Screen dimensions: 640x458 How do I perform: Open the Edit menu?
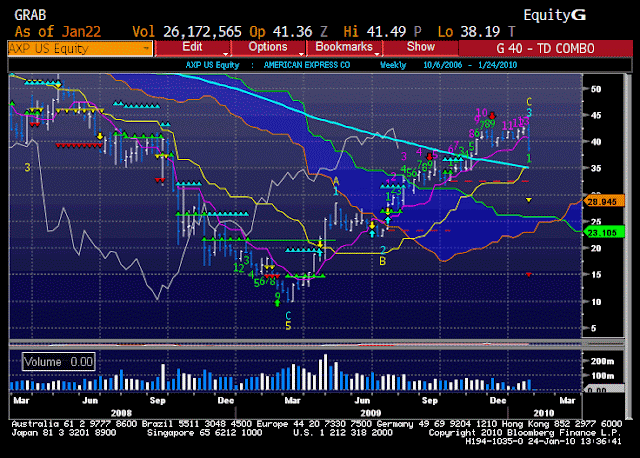click(192, 47)
